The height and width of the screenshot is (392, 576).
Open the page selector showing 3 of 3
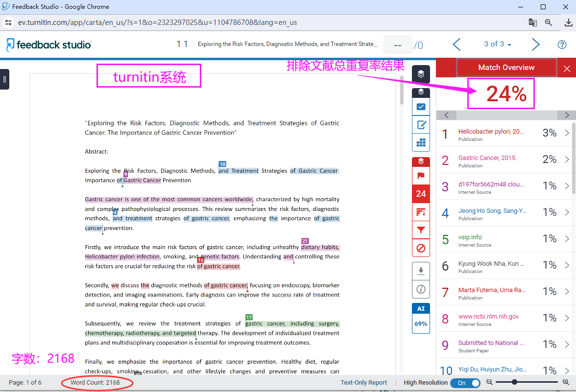[497, 44]
